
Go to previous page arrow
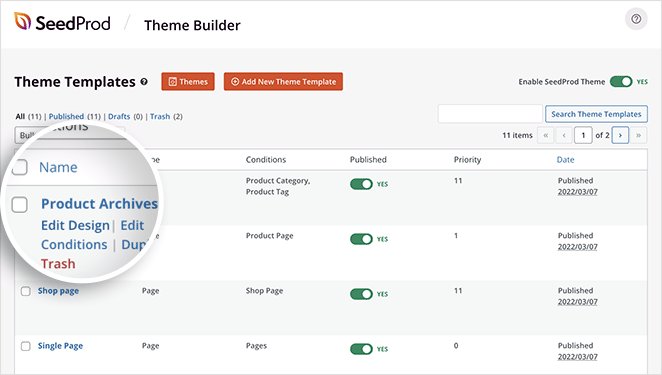click(x=564, y=135)
